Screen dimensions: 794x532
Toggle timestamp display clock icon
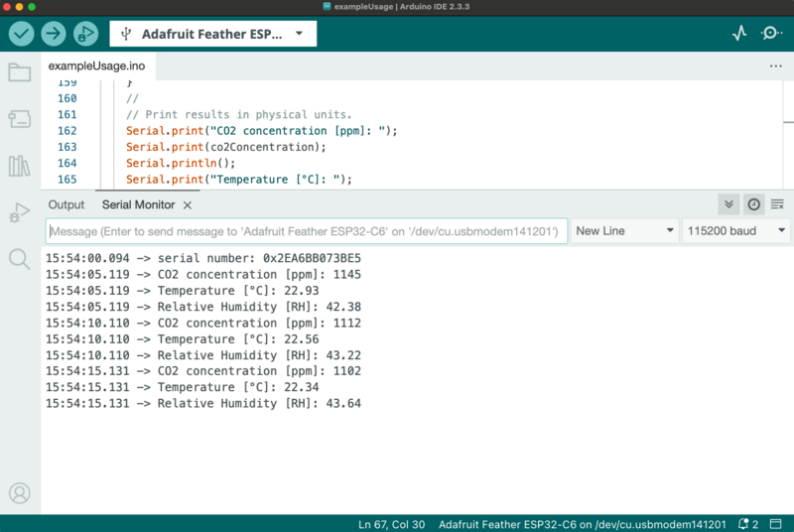click(x=753, y=204)
